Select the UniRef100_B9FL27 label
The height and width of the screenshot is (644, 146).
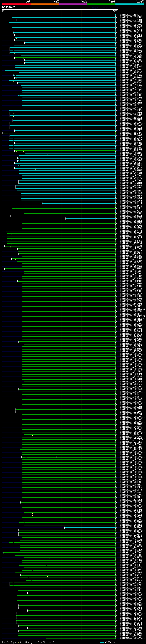click(131, 90)
